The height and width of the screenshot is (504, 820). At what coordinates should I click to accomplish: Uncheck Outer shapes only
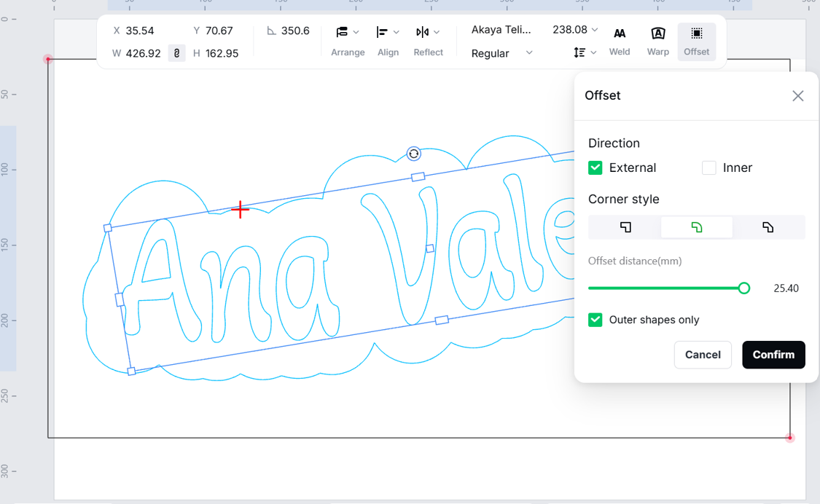coord(595,320)
